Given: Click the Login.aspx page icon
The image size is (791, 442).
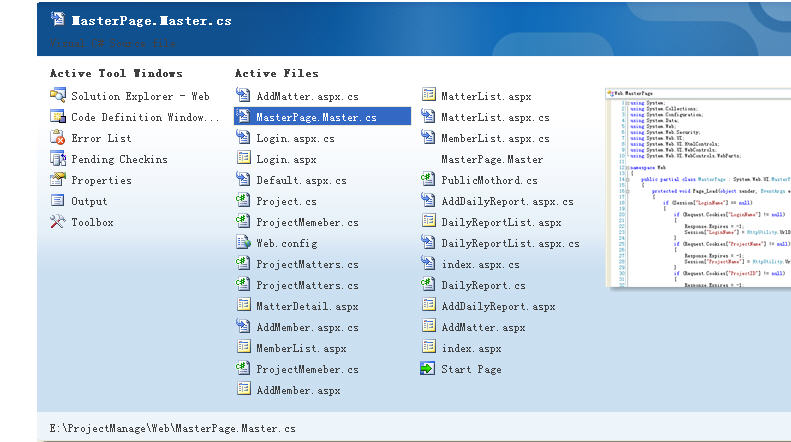Looking at the screenshot, I should pos(243,158).
